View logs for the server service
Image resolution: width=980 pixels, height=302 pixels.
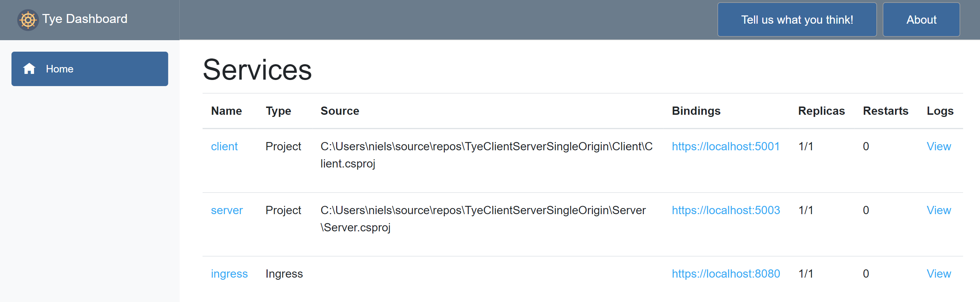tap(938, 210)
